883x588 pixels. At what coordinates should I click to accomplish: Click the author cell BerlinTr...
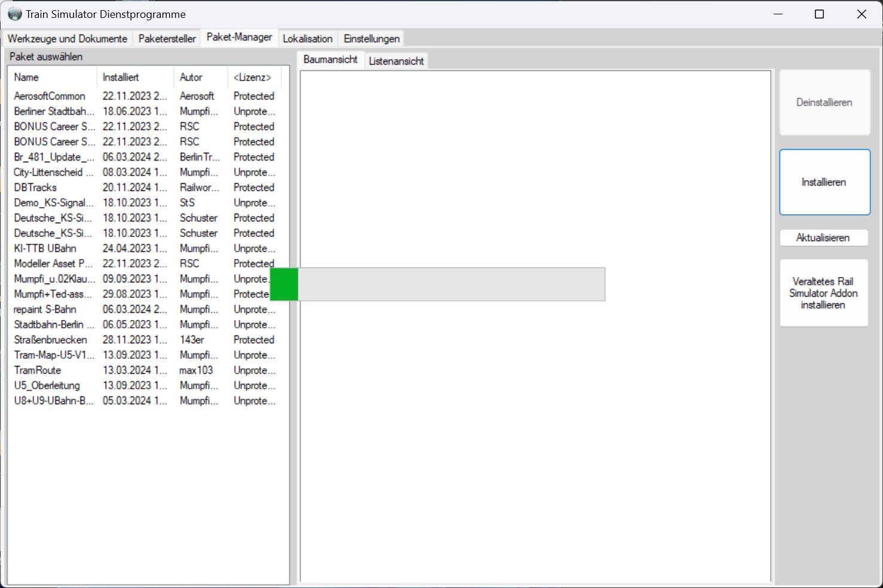(200, 157)
